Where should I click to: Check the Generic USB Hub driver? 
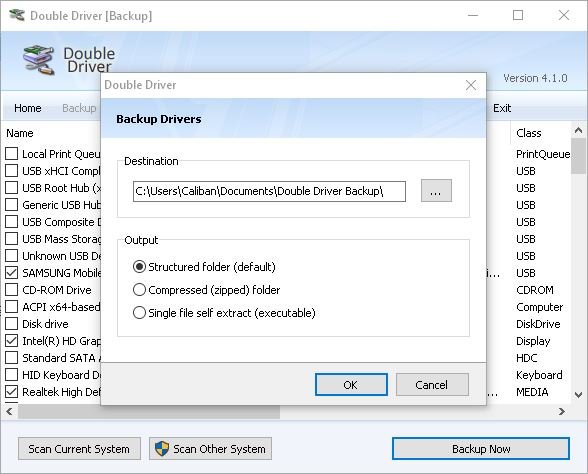coord(12,205)
